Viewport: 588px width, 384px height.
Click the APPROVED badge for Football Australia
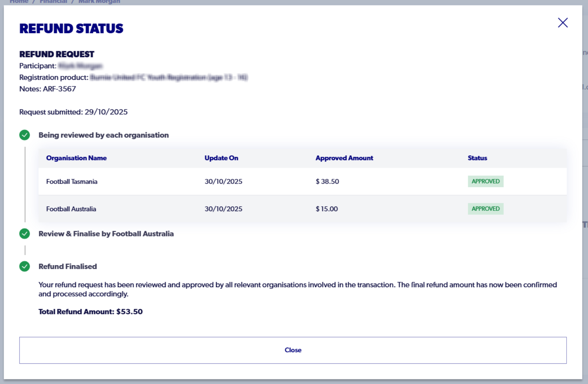tap(486, 209)
